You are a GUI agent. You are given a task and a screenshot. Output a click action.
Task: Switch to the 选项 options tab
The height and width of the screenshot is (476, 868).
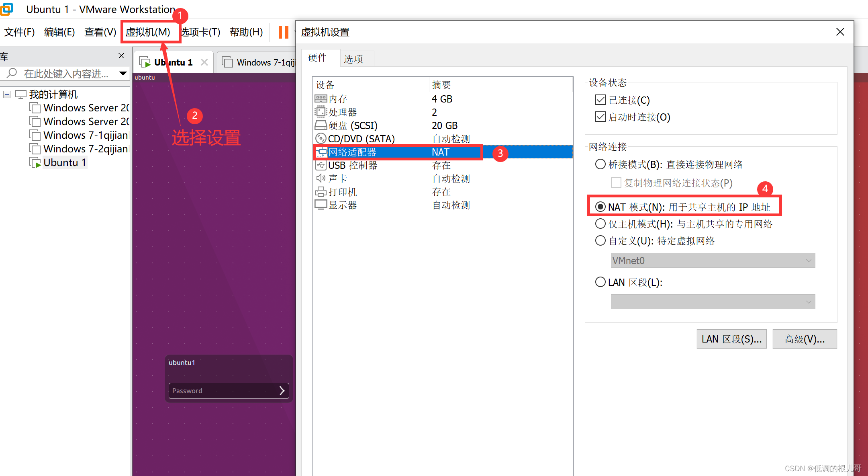353,59
